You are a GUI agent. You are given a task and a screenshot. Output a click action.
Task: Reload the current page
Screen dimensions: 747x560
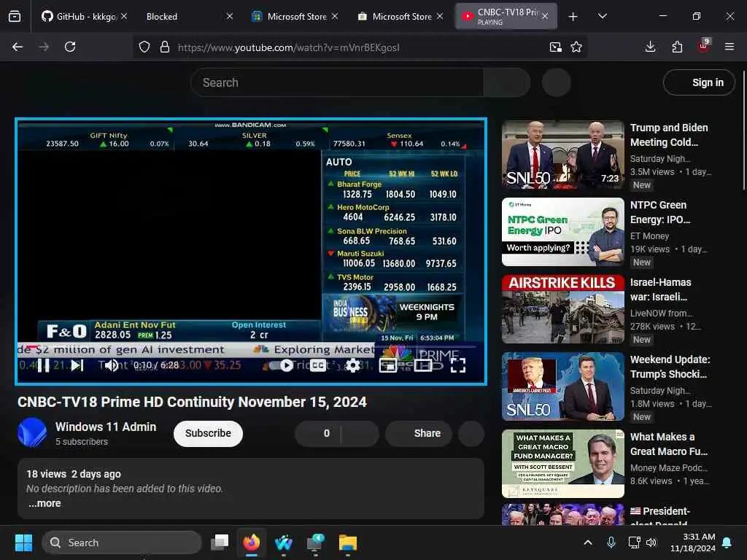70,47
